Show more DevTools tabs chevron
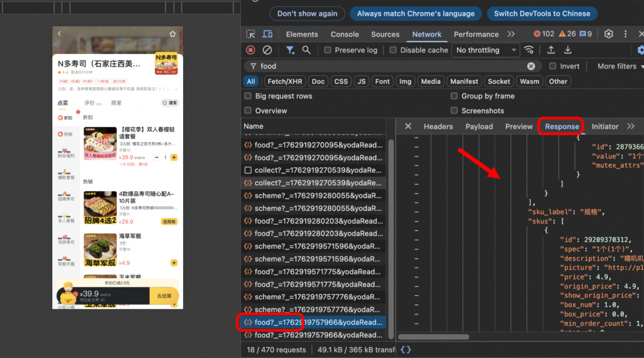644x358 pixels. pyautogui.click(x=511, y=34)
